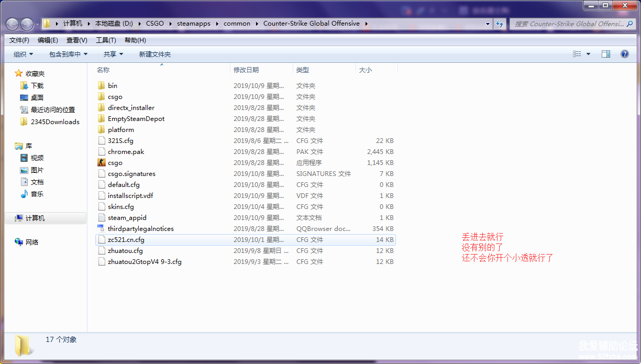The image size is (641, 364).
Task: Expand the view options dropdown arrow
Action: point(588,54)
